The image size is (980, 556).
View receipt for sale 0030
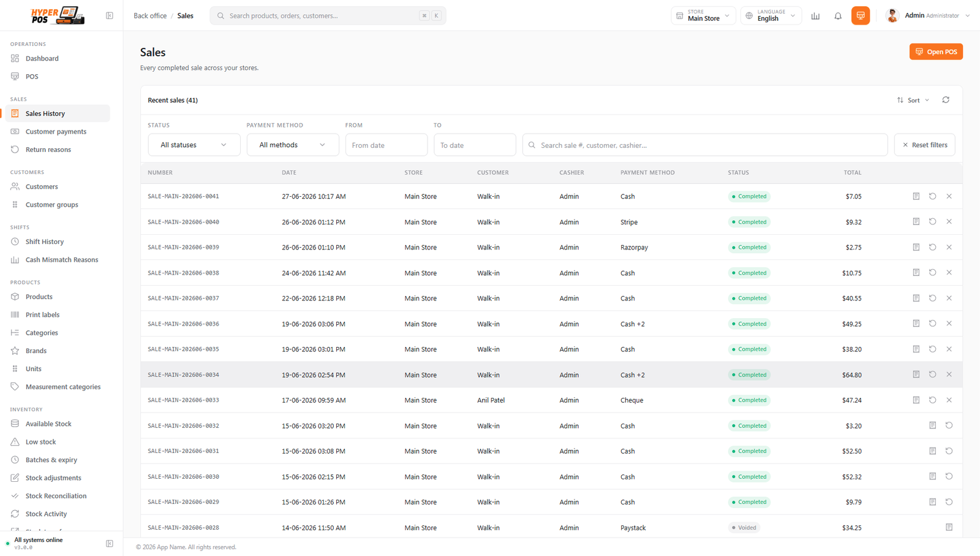pos(932,476)
